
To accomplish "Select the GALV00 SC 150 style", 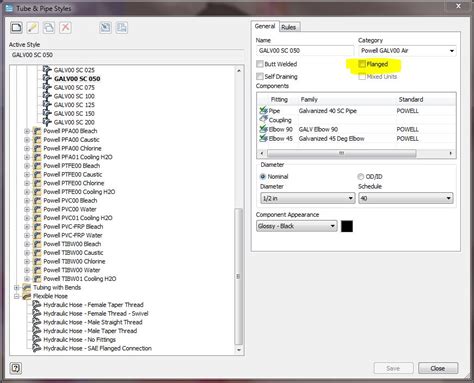I will (x=74, y=114).
